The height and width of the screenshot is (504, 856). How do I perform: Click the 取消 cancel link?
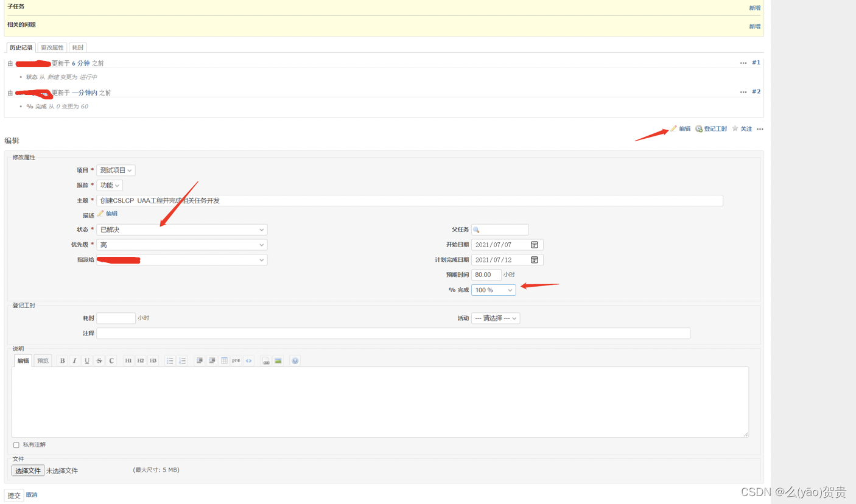tap(32, 495)
